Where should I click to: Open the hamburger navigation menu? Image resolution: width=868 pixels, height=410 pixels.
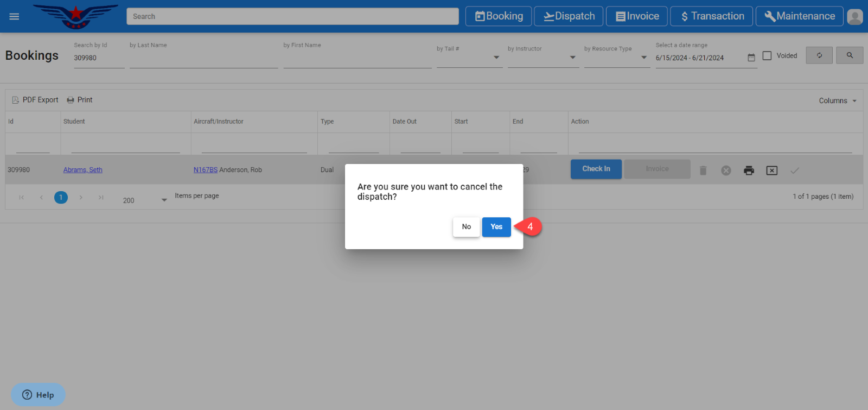point(14,16)
